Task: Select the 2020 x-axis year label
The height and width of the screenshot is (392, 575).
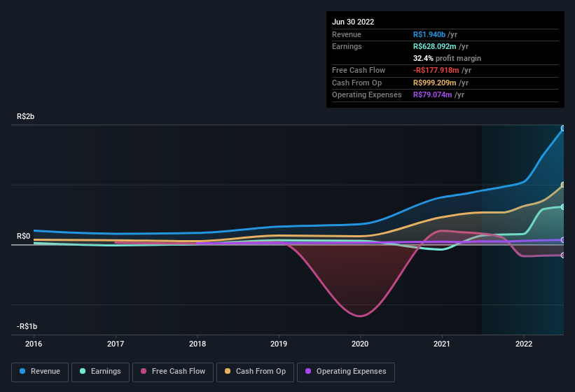Action: click(x=360, y=344)
